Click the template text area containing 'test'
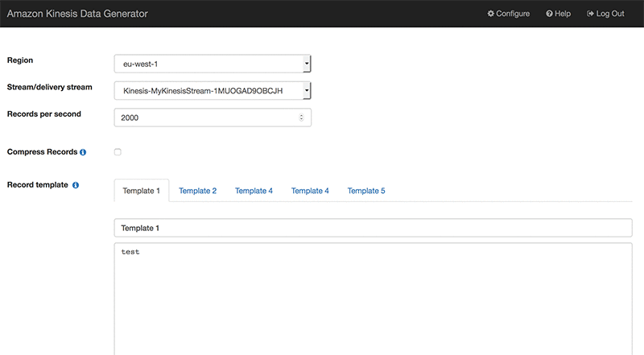 [373, 299]
